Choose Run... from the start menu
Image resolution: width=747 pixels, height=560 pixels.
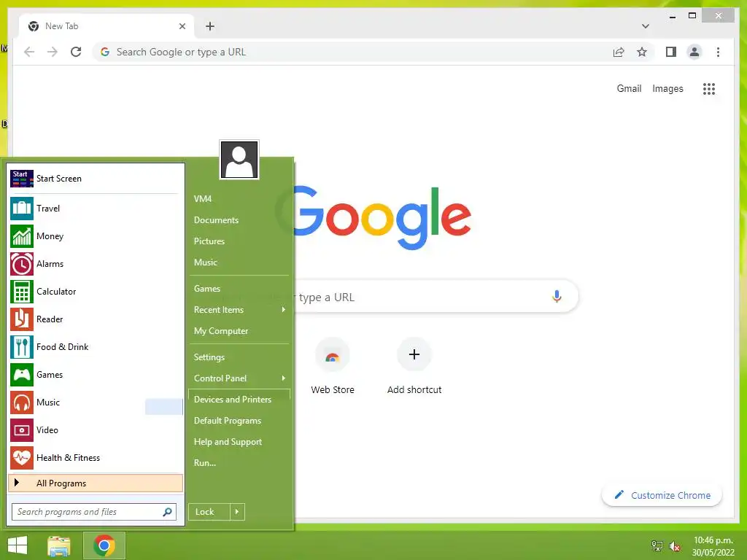205,463
